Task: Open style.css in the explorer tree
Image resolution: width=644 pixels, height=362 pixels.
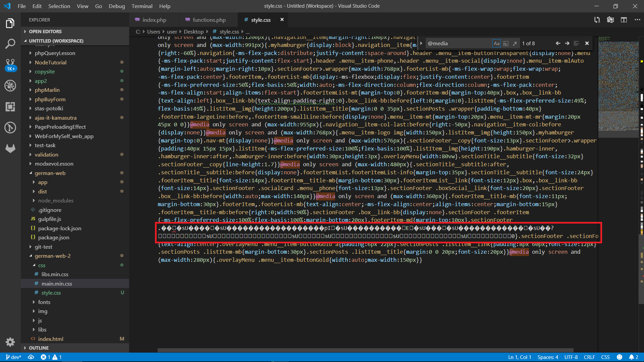Action: coord(75,293)
